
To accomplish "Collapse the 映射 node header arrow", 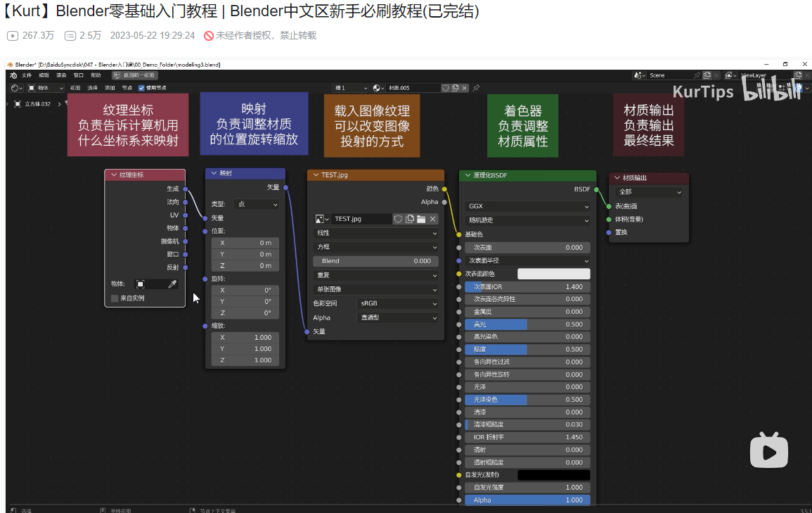I will pyautogui.click(x=214, y=173).
